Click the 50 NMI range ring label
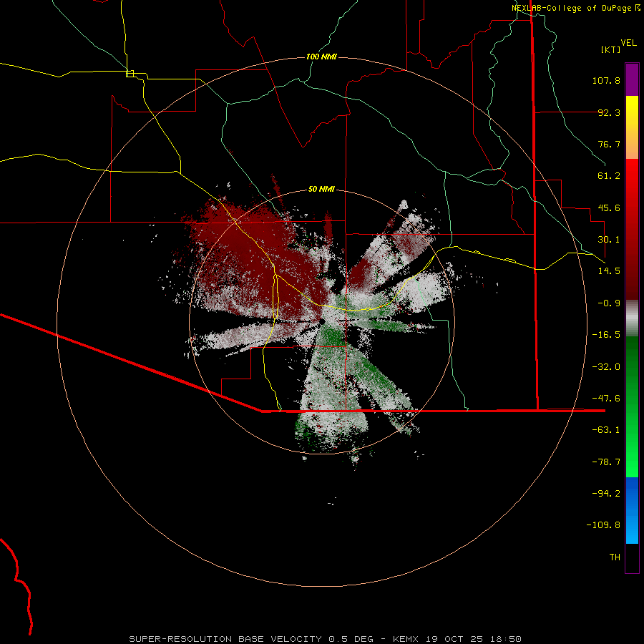The width and height of the screenshot is (644, 644). click(x=321, y=189)
